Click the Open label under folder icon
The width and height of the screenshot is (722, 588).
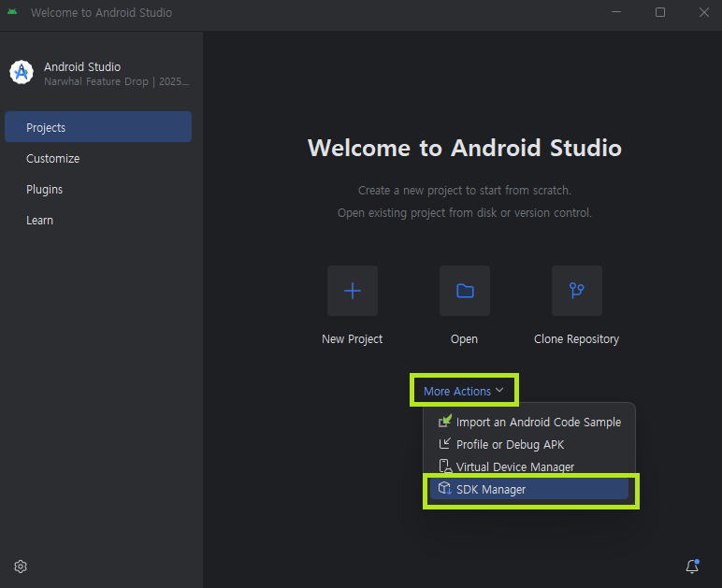tap(464, 339)
